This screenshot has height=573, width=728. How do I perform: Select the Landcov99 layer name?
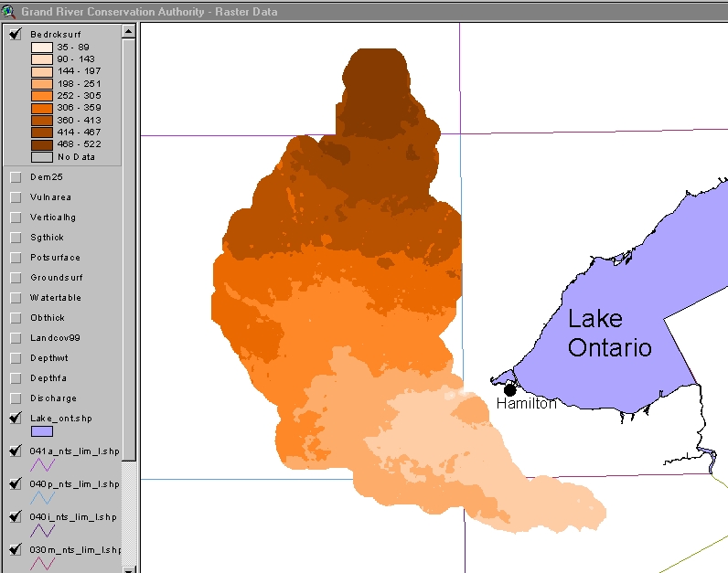pos(55,338)
